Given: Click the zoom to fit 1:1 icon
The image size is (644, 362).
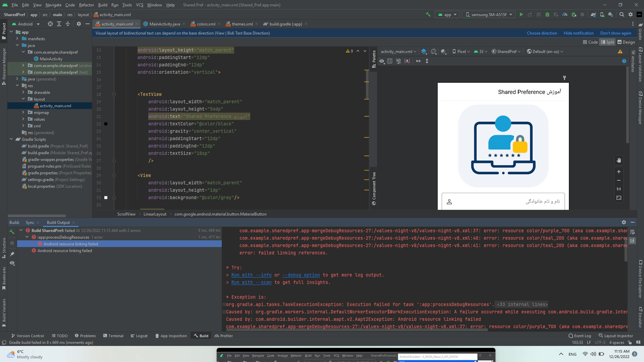Looking at the screenshot, I should click(619, 189).
